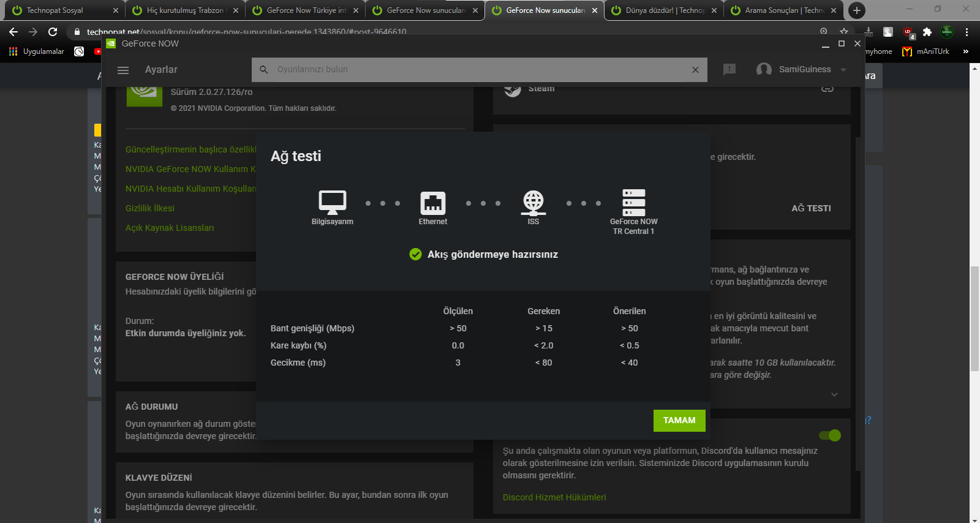Open NVIDIA Hesabı Kullanım Koşulları link
The width and height of the screenshot is (980, 523).
190,189
